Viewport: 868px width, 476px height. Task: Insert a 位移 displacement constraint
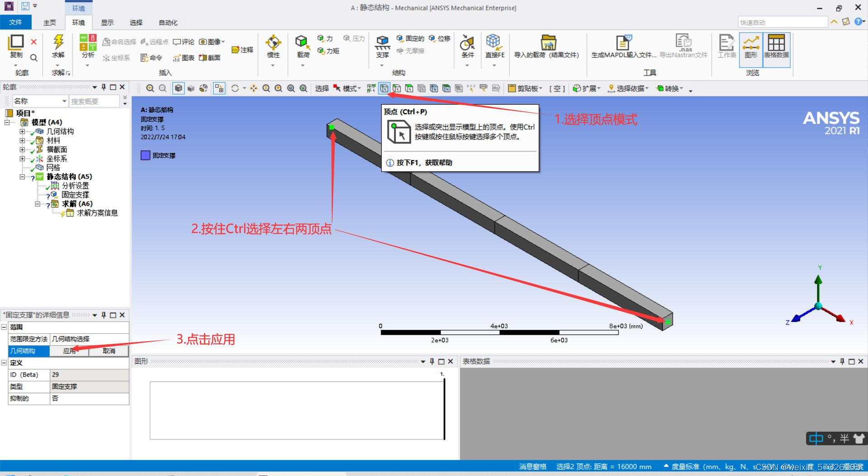(439, 38)
